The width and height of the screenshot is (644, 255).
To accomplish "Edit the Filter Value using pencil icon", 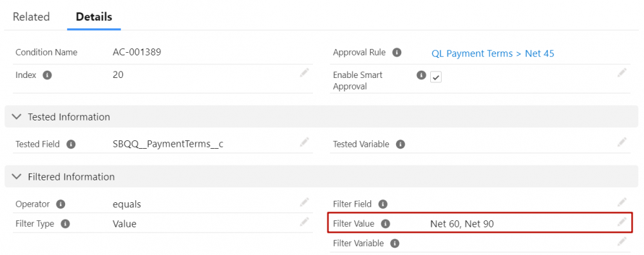I will pyautogui.click(x=622, y=222).
